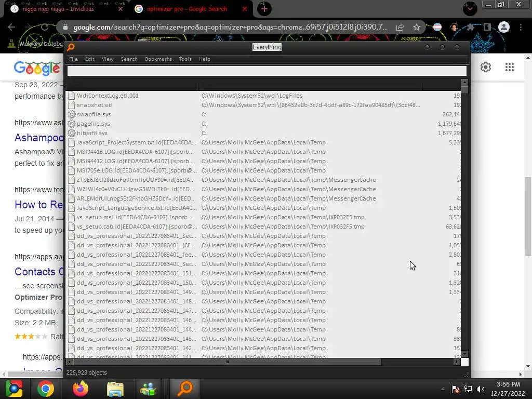This screenshot has width=532, height=399.
Task: Click the Chrome address bar URL
Action: [230, 27]
